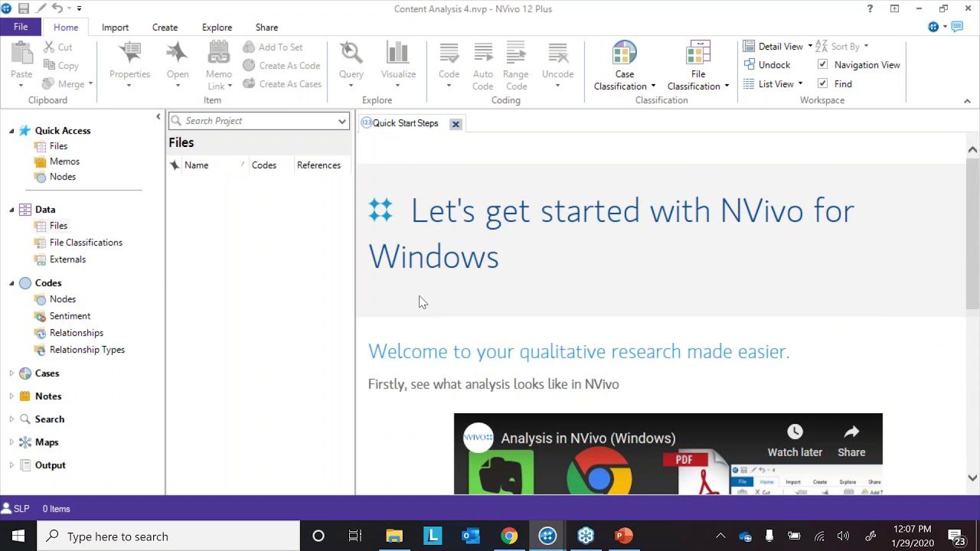Select the Quick Start Steps tab

point(405,123)
